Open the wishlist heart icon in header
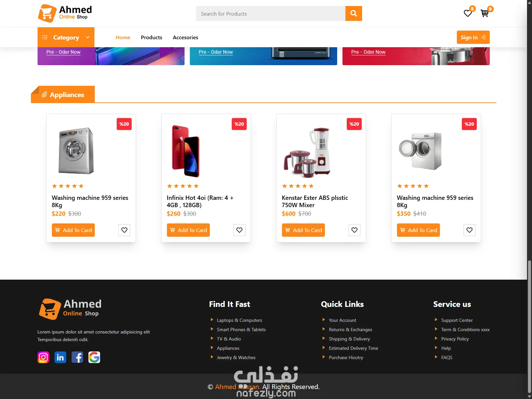The image size is (532, 399). (468, 13)
